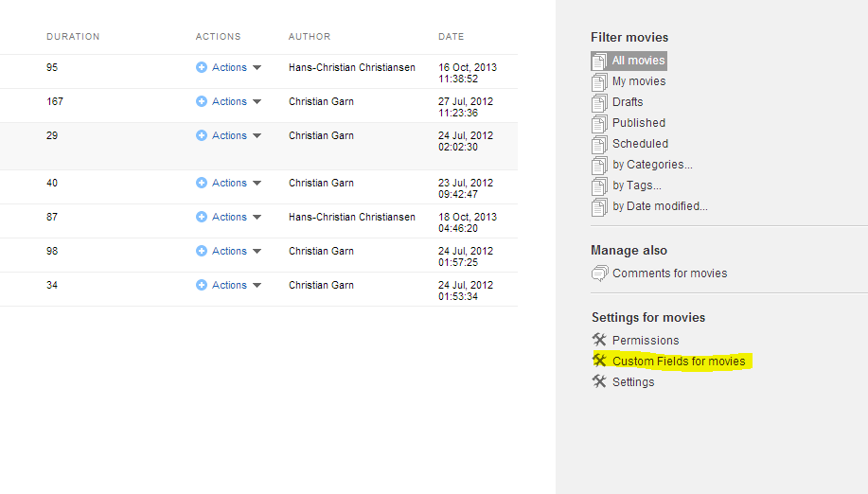Click the plus icon in the duration 95 row
This screenshot has width=868, height=494.
tap(202, 67)
